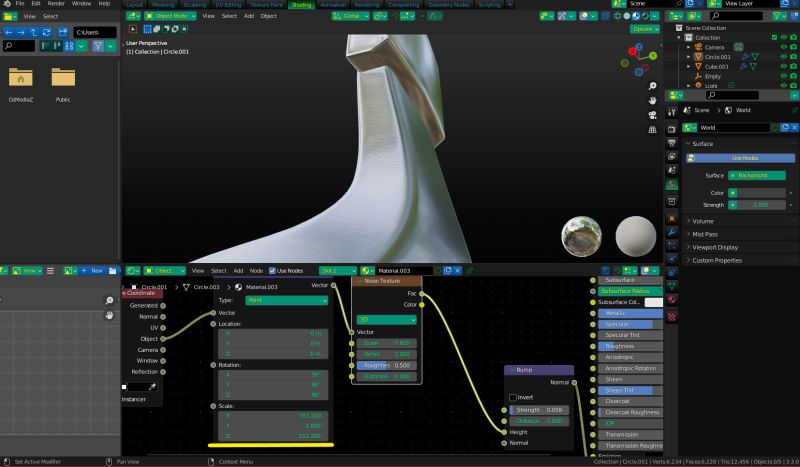Toggle camera view icon in viewport
This screenshot has height=467, width=800.
coord(652,115)
